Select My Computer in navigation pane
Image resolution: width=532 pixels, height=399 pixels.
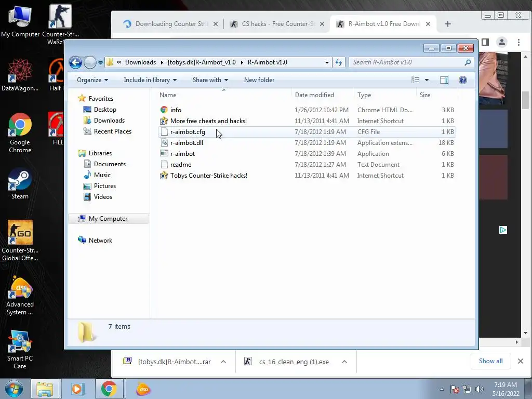pos(108,219)
